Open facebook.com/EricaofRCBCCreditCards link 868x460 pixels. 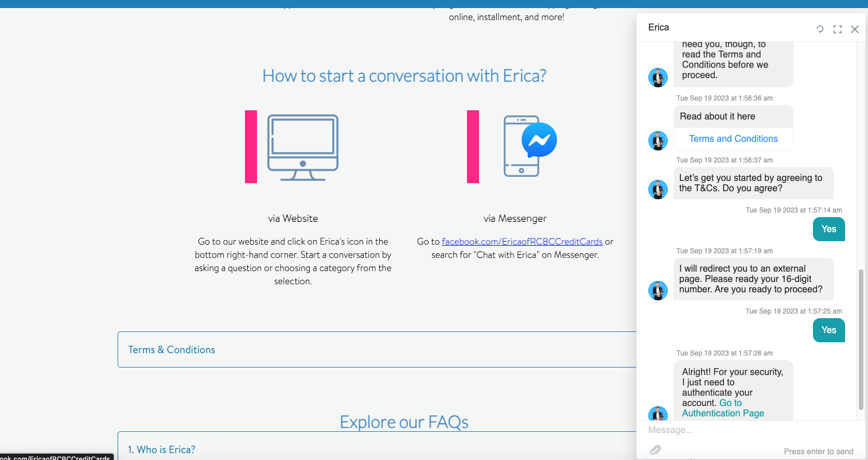coord(521,242)
